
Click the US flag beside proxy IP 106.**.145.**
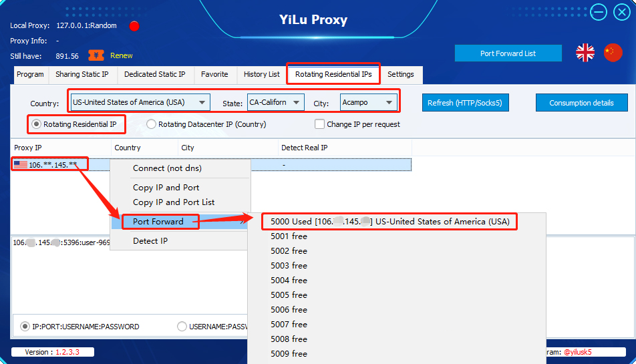[x=20, y=164]
